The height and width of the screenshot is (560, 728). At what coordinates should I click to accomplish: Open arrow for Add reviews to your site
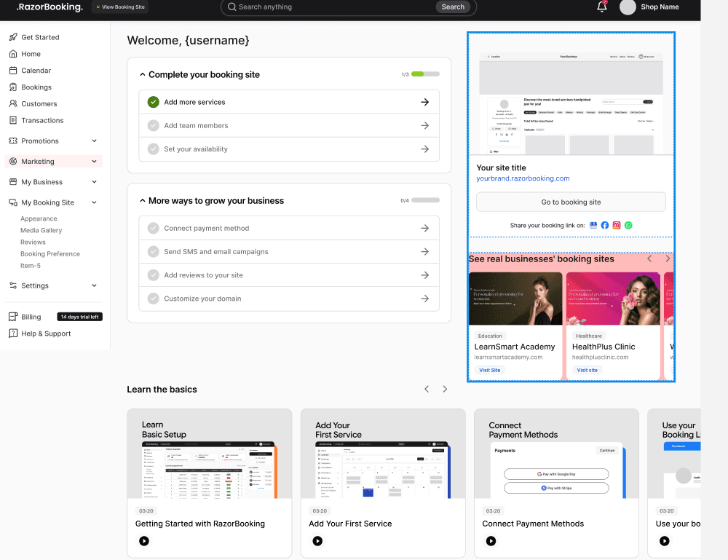click(424, 275)
